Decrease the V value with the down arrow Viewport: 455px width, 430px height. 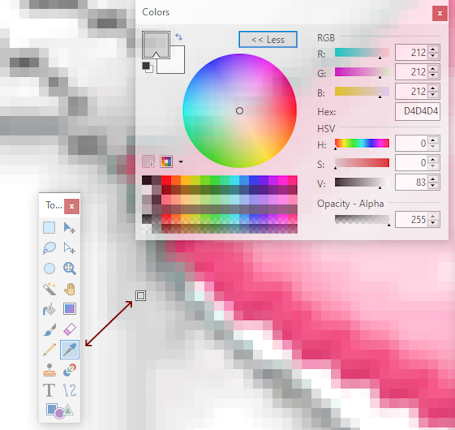pyautogui.click(x=433, y=185)
